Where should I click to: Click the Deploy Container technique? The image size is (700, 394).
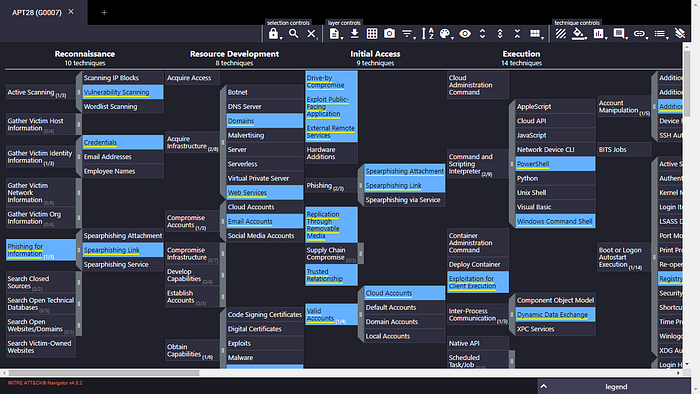(478, 264)
